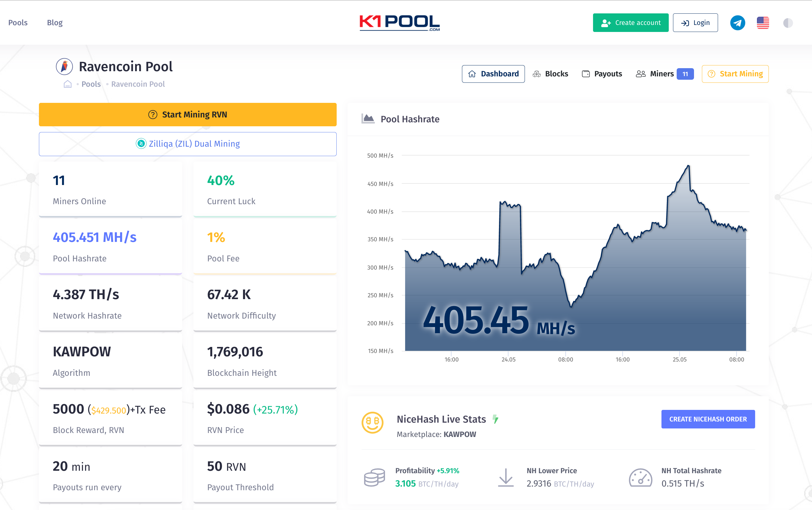The width and height of the screenshot is (812, 510).
Task: Click the Dashboard icon tab
Action: (x=494, y=73)
